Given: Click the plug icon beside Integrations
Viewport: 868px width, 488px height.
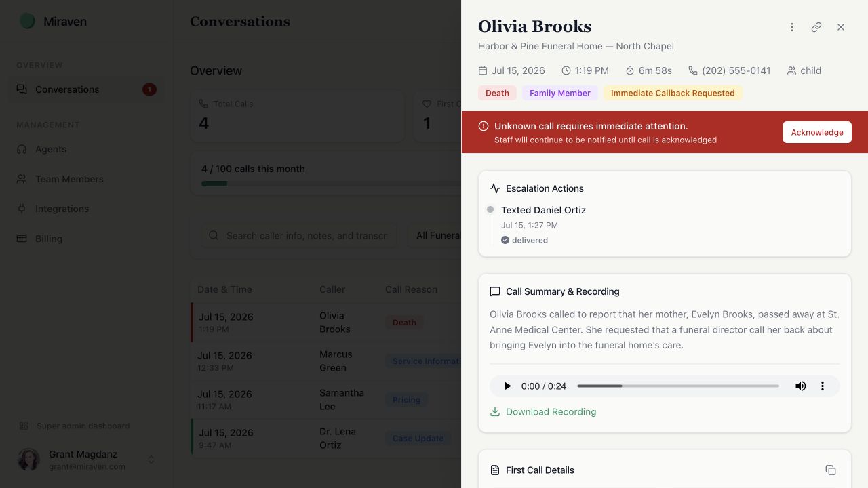Looking at the screenshot, I should [22, 209].
